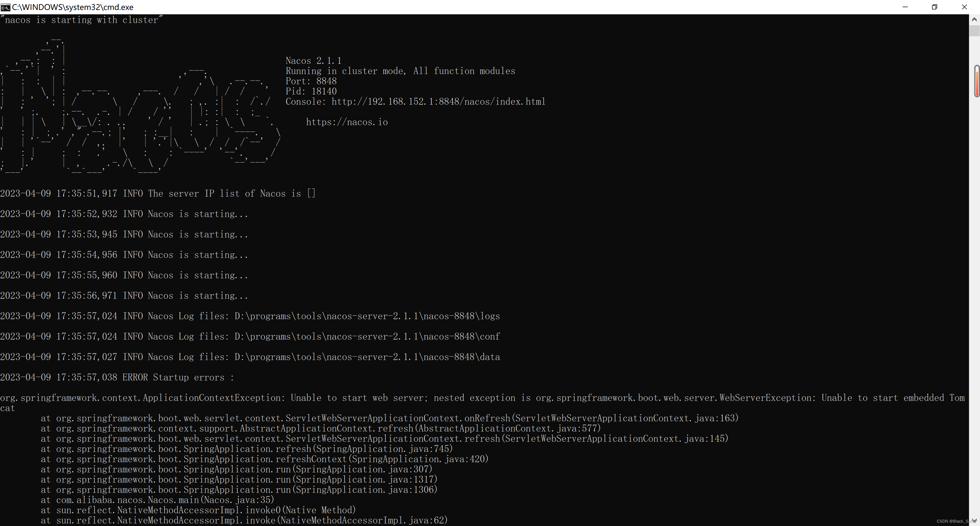Click the minimize window button
The height and width of the screenshot is (526, 980).
pos(905,7)
